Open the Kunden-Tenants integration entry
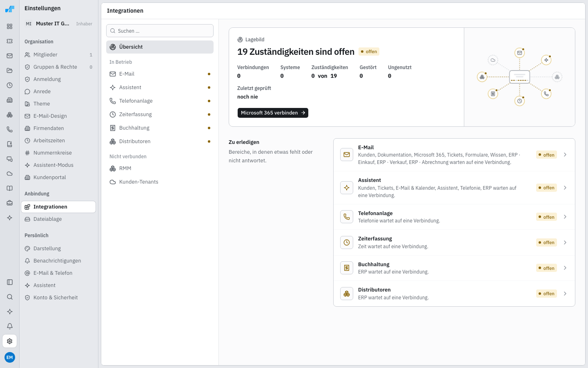588x368 pixels. [160, 182]
